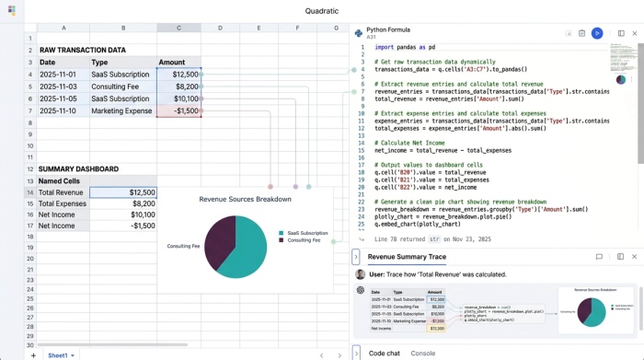Click the pie chart thumbnail in code minimap
644x360 pixels.
click(x=621, y=79)
